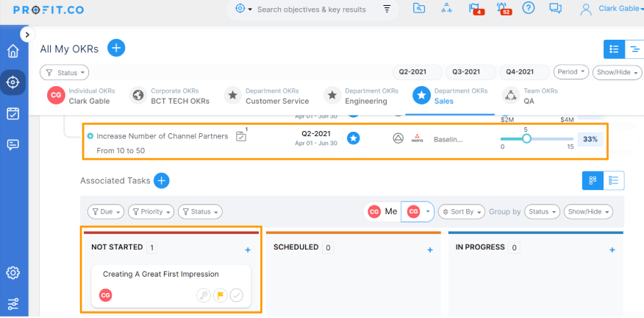Open the preferences sliders icon in sidebar
The height and width of the screenshot is (318, 644).
pos(13,303)
